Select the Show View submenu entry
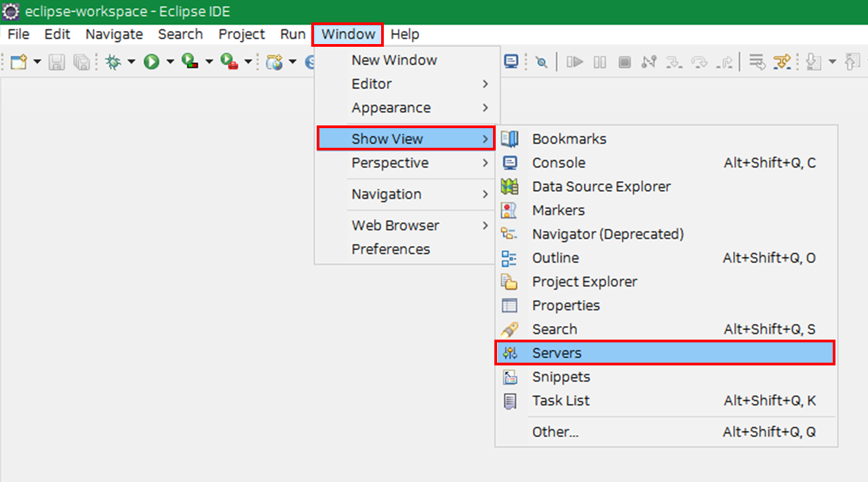 click(406, 139)
